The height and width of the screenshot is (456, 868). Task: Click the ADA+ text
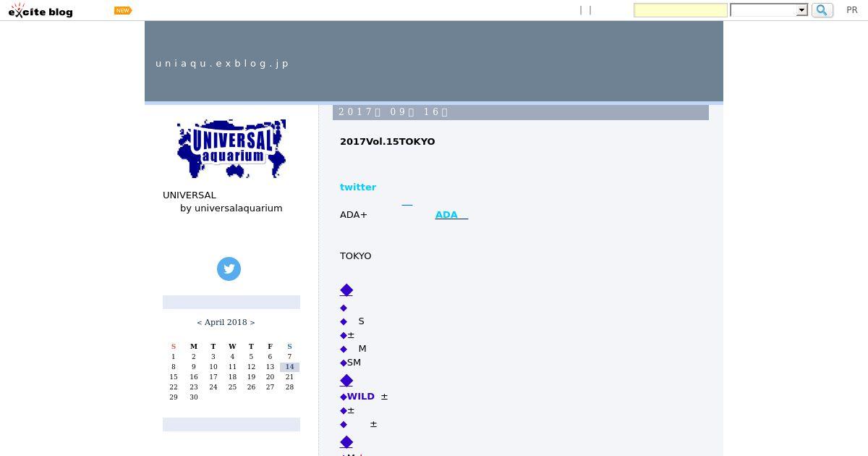[x=354, y=214]
